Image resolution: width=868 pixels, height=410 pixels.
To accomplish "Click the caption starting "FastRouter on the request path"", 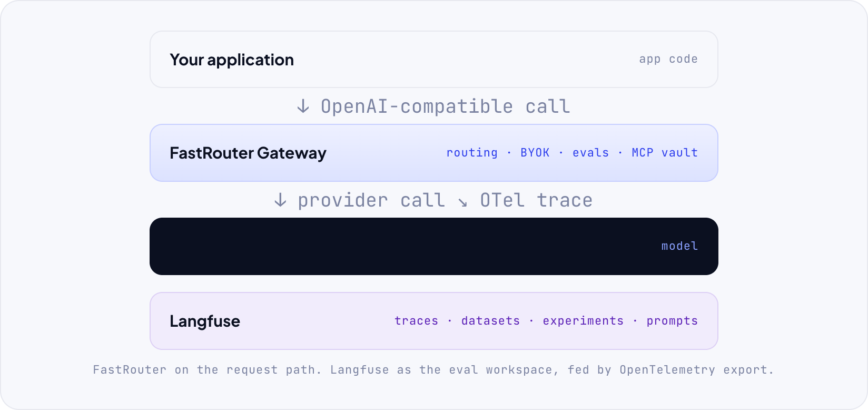I will [x=433, y=370].
